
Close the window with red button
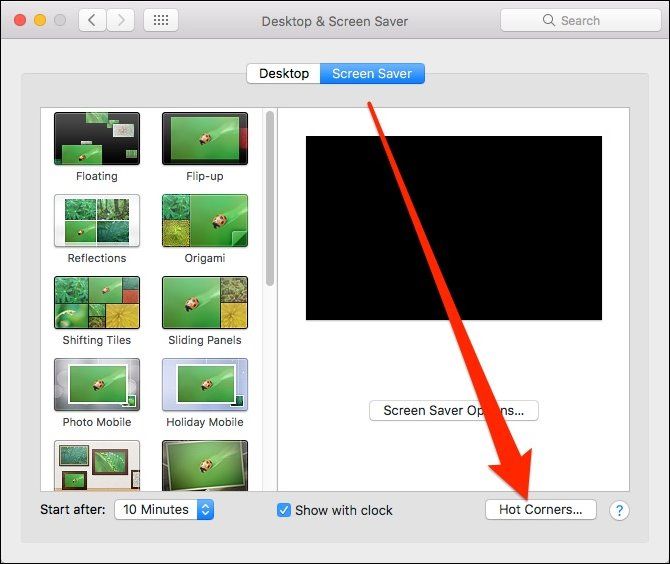click(x=20, y=20)
